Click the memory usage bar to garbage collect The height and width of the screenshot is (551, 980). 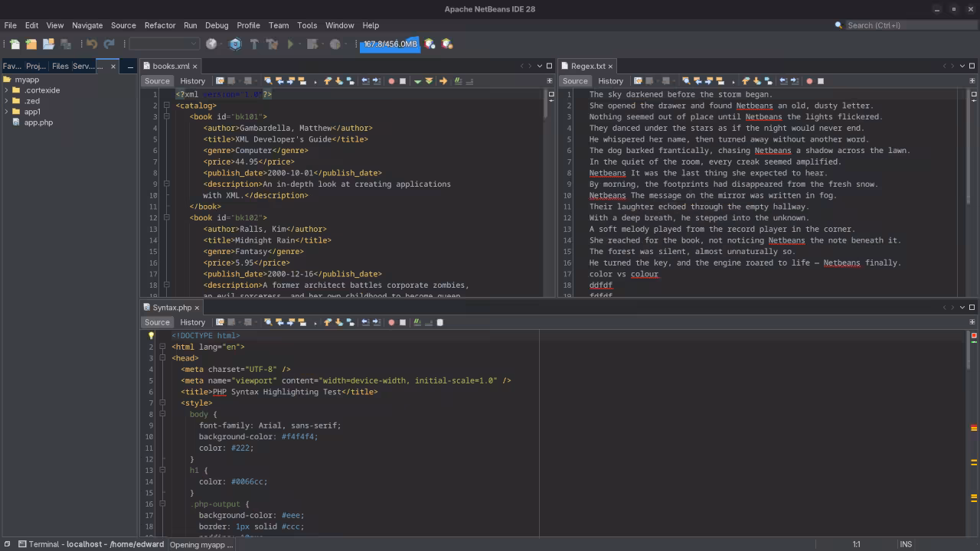[390, 44]
